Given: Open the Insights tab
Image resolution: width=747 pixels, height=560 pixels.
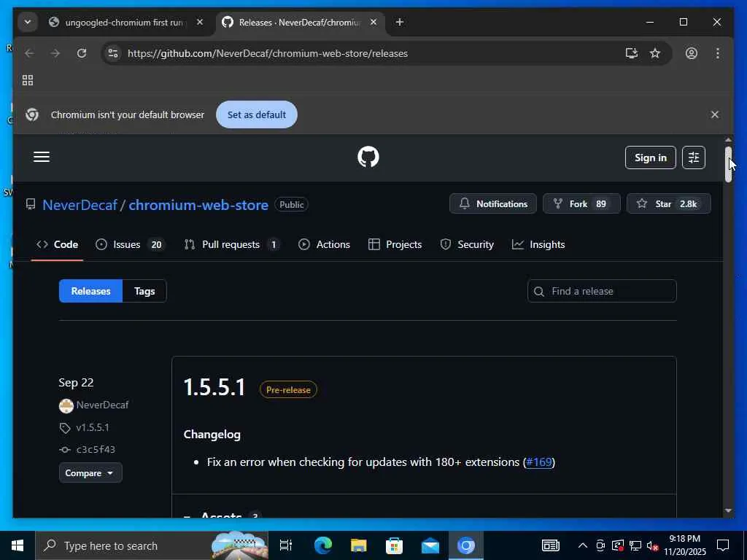Looking at the screenshot, I should (538, 244).
